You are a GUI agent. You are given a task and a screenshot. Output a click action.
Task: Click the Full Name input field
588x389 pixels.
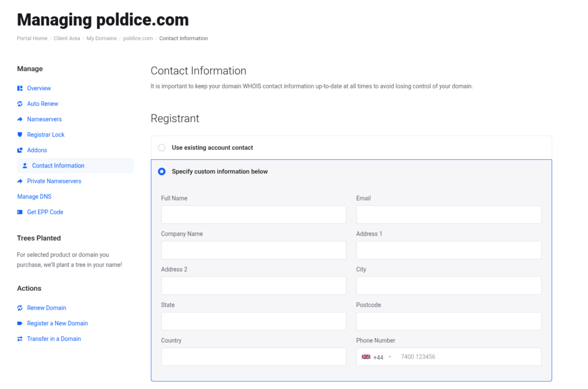254,215
